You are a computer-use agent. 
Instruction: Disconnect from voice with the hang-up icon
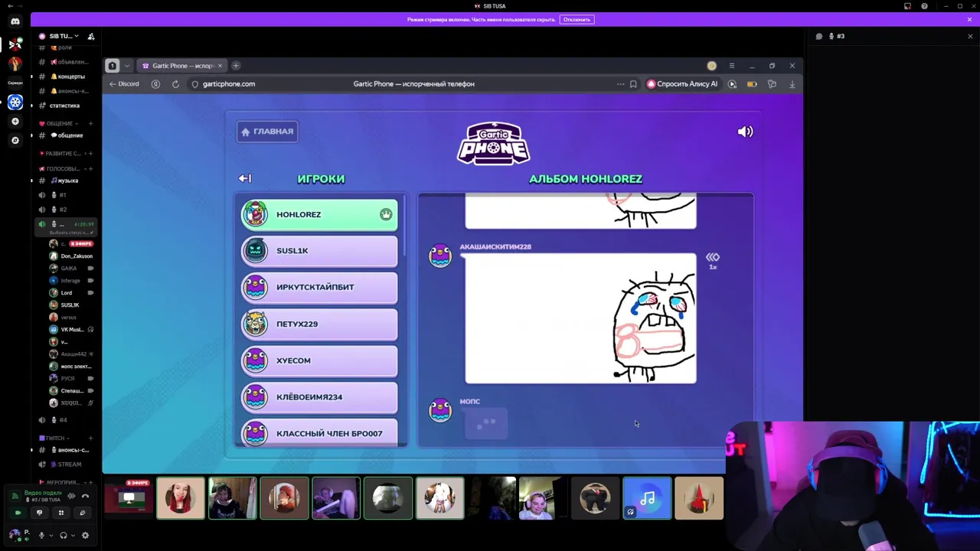tap(85, 496)
